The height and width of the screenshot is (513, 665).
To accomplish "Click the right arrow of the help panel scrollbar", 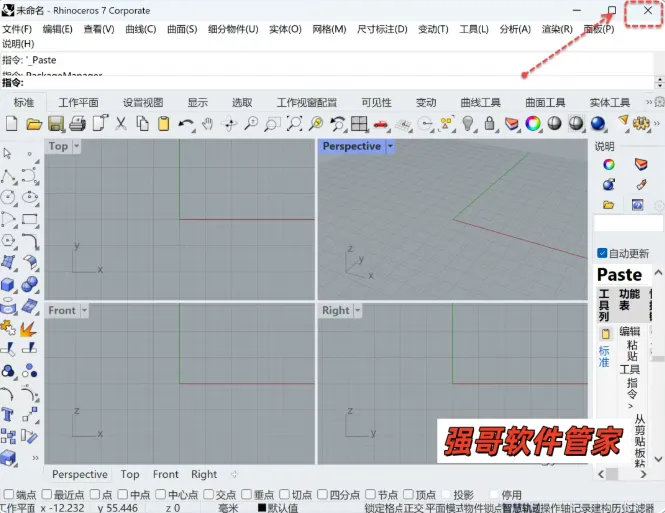I will point(643,474).
